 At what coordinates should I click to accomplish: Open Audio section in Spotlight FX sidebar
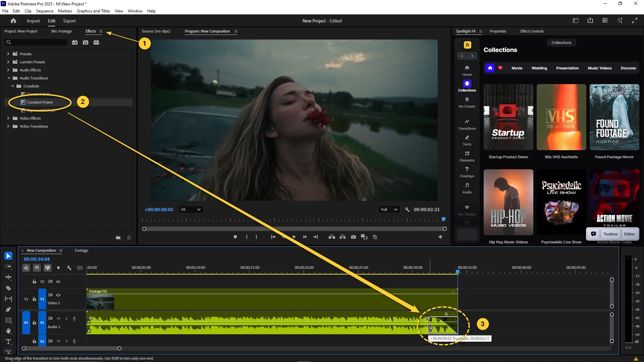(x=467, y=188)
